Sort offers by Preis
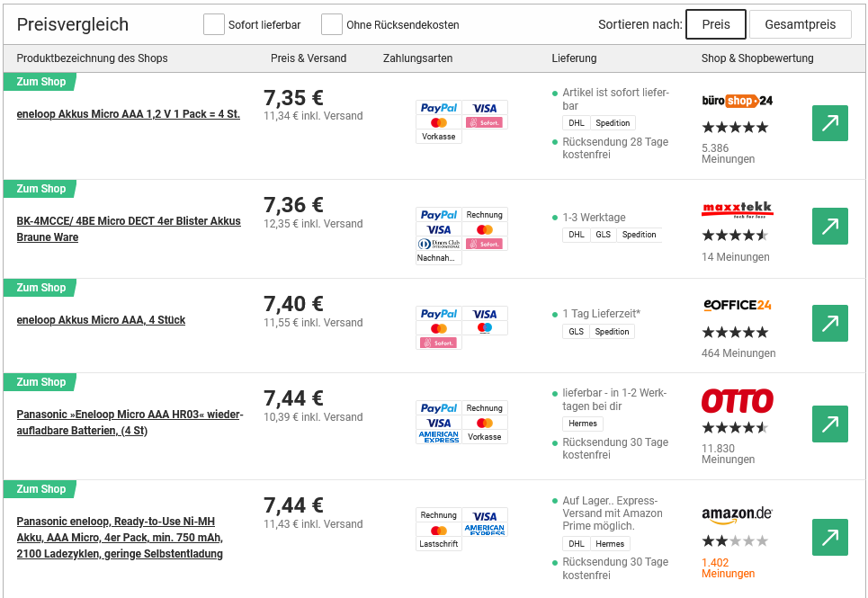This screenshot has width=868, height=598. pyautogui.click(x=715, y=24)
